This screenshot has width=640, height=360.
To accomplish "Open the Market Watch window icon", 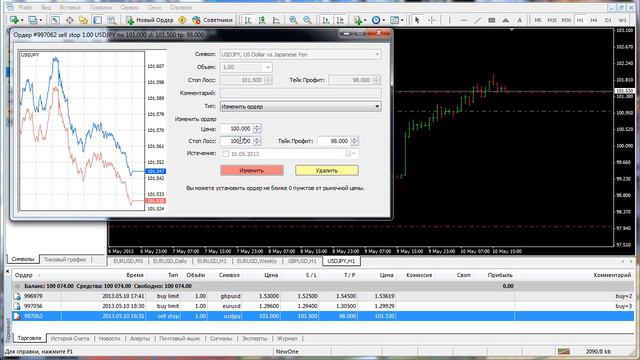I will (56, 20).
